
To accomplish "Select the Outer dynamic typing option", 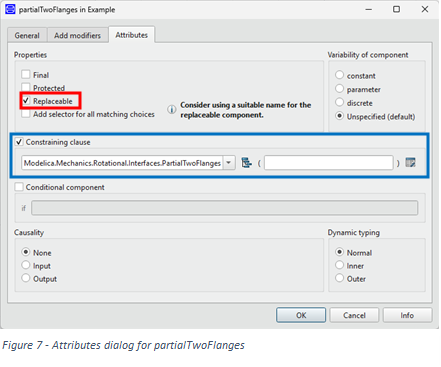I will click(x=339, y=278).
